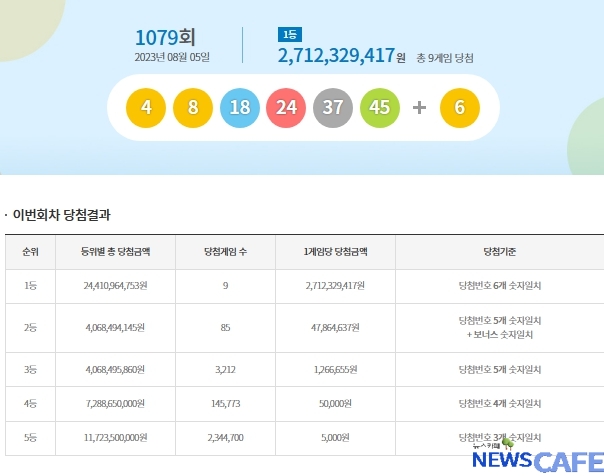Screen dimensions: 604x476
Task: Select the 3,212 winning games cell
Action: point(226,367)
